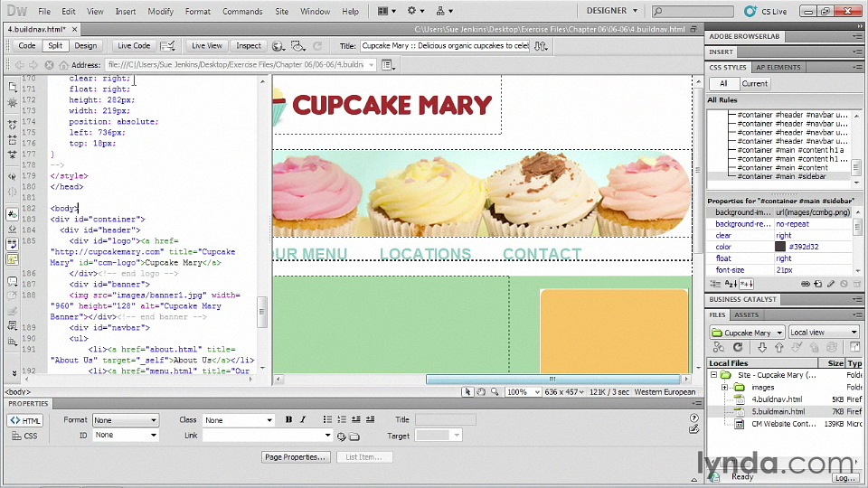Click Expand to show local and remote sites icon
Screen dimensions: 868x488
(854, 347)
